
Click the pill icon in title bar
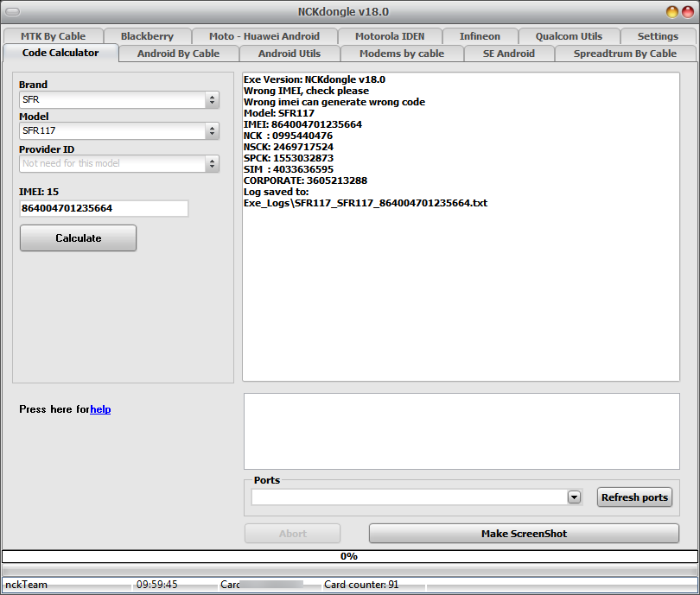pos(12,11)
